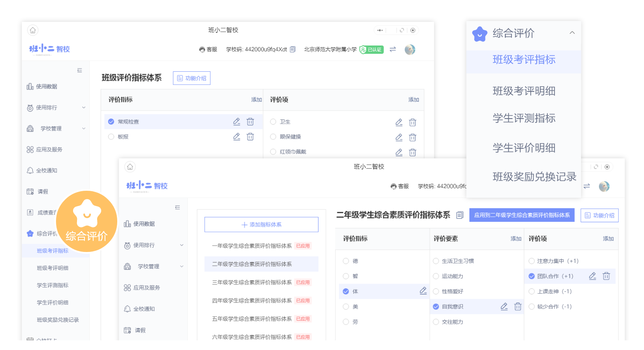Open 客服 customer service
This screenshot has width=644, height=350.
click(208, 49)
